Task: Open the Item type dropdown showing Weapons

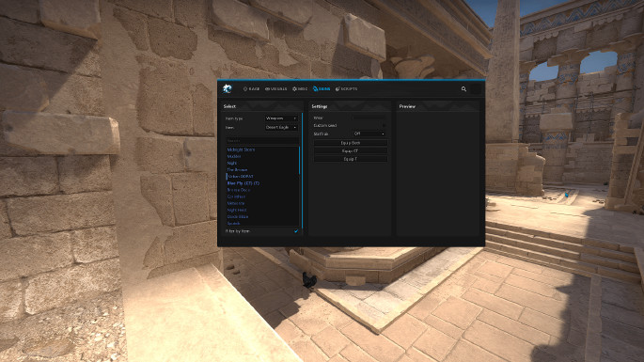Action: pos(281,118)
